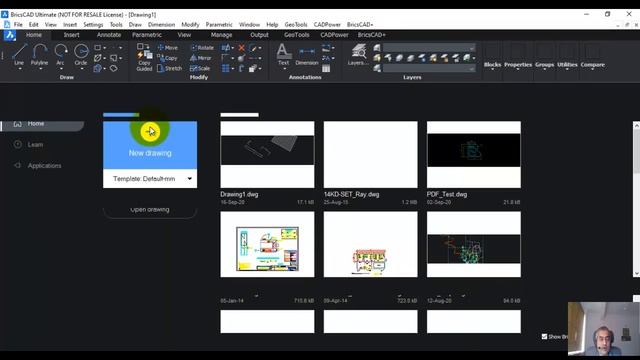Viewport: 640px width, 360px height.
Task: Switch to the Annotate ribbon tab
Action: tap(109, 35)
